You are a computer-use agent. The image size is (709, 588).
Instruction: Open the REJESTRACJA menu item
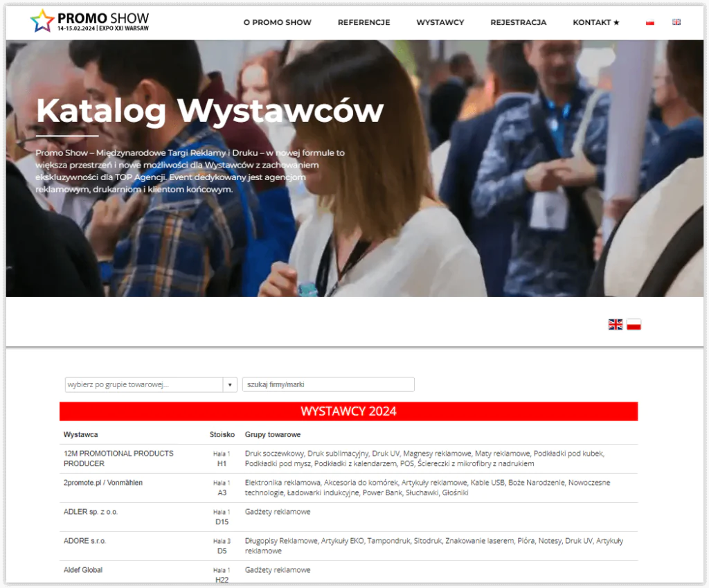click(518, 22)
